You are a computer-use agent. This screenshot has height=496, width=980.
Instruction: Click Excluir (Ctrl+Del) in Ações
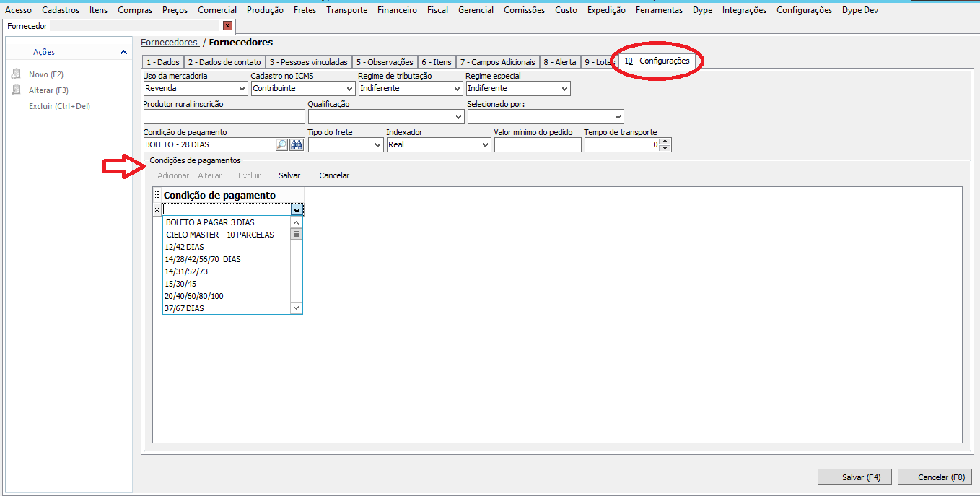59,106
